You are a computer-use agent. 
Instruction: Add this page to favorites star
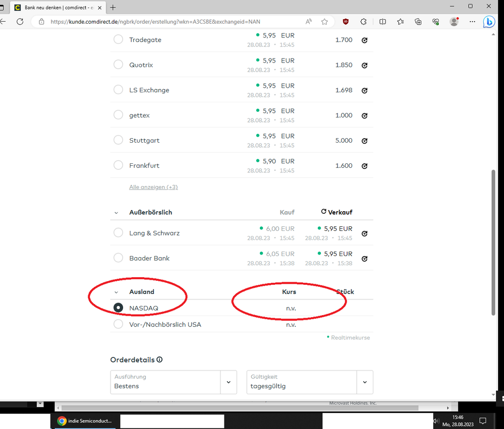point(324,22)
